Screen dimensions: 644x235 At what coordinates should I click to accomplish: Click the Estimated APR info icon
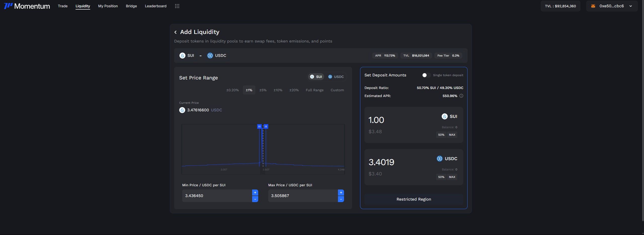[461, 96]
